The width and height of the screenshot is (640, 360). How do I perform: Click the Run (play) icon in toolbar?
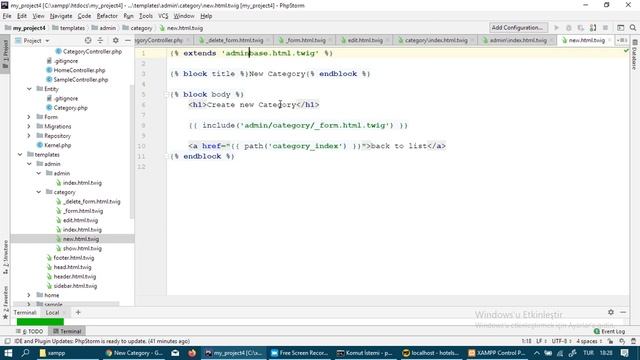[556, 28]
